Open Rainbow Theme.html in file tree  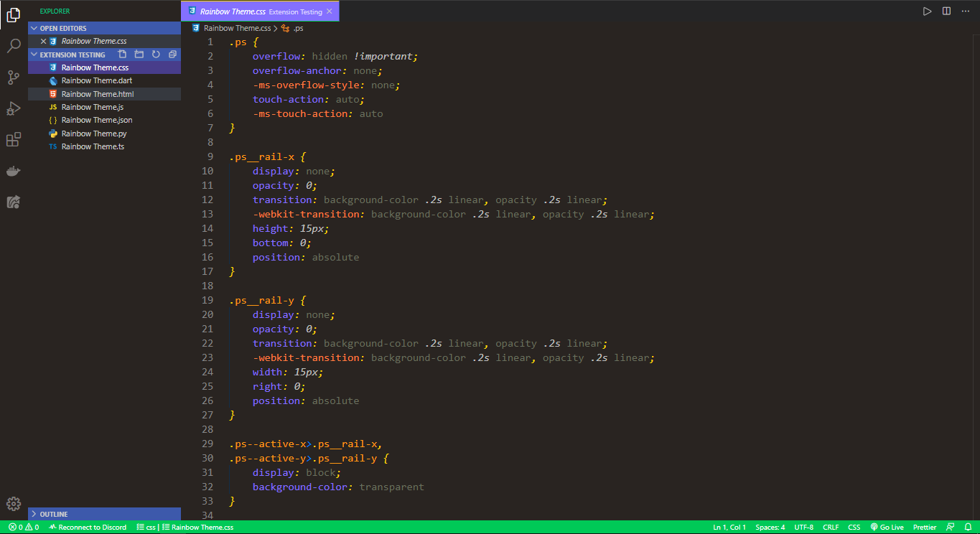point(104,94)
